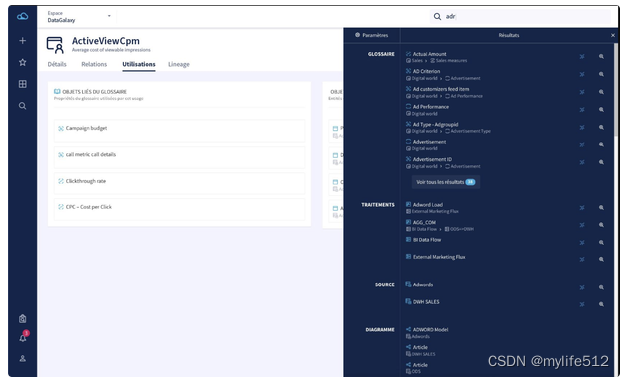The width and height of the screenshot is (625, 379).
Task: Open the AGG_COM treatment result
Action: (424, 222)
